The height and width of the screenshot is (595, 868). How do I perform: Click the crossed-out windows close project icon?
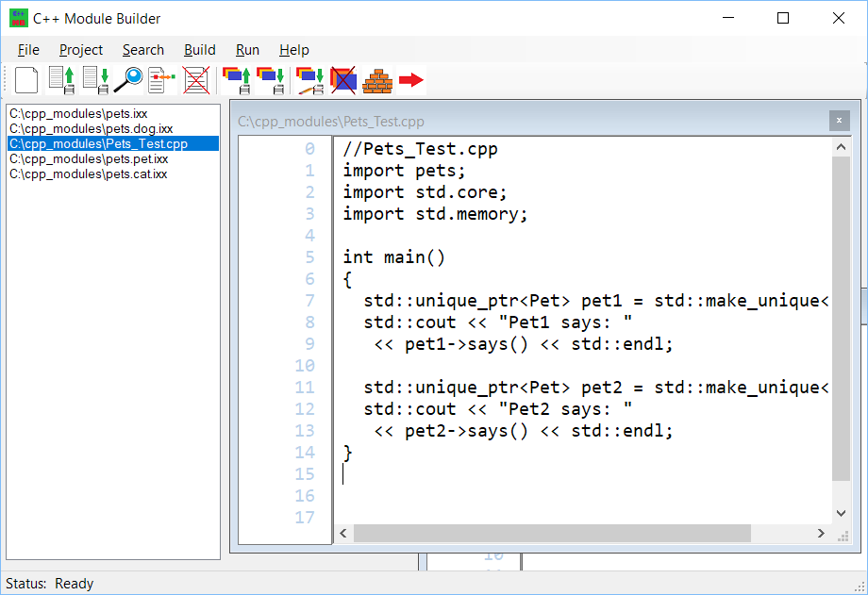click(x=343, y=80)
